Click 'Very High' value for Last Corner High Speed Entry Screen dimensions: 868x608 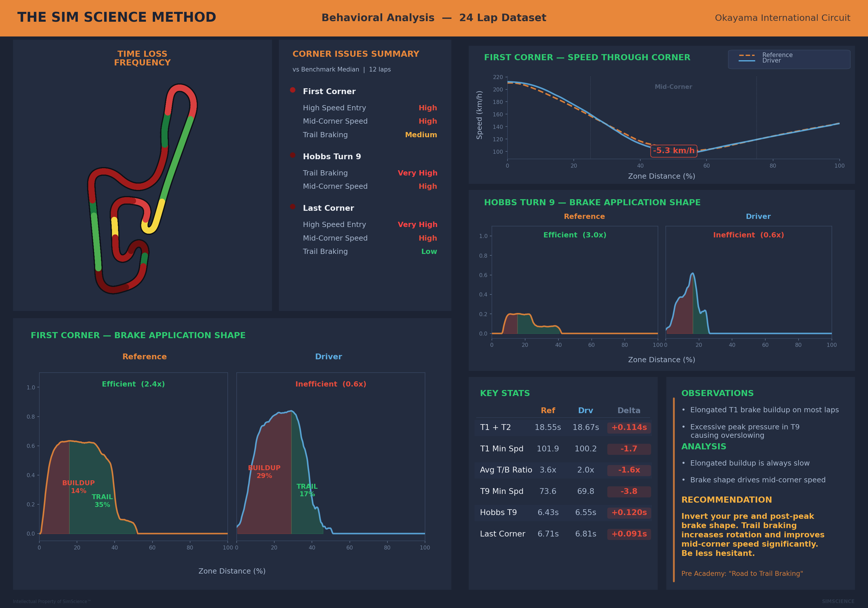coord(418,224)
